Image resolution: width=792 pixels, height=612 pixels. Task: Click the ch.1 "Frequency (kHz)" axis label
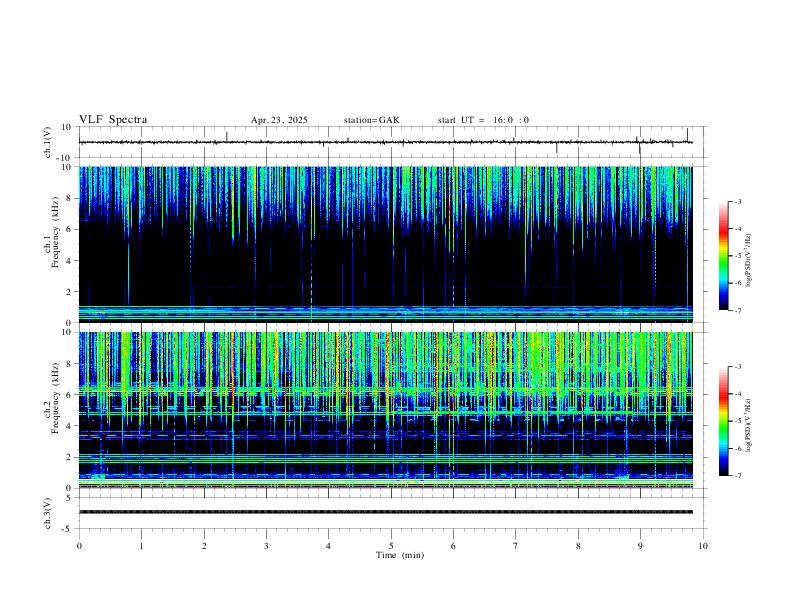click(56, 232)
